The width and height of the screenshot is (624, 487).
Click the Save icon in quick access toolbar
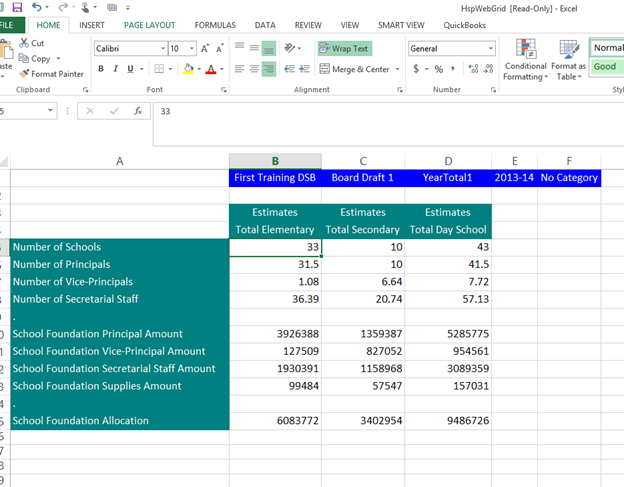coord(17,7)
